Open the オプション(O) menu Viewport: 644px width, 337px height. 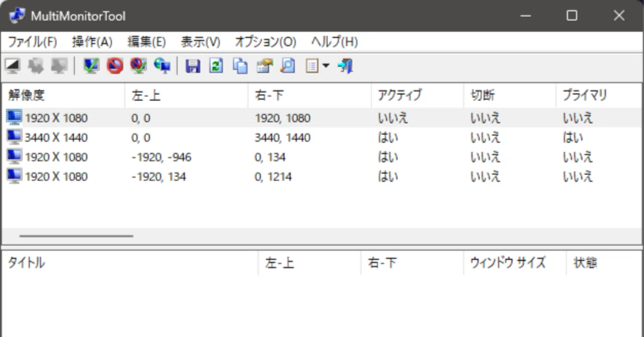(x=266, y=42)
